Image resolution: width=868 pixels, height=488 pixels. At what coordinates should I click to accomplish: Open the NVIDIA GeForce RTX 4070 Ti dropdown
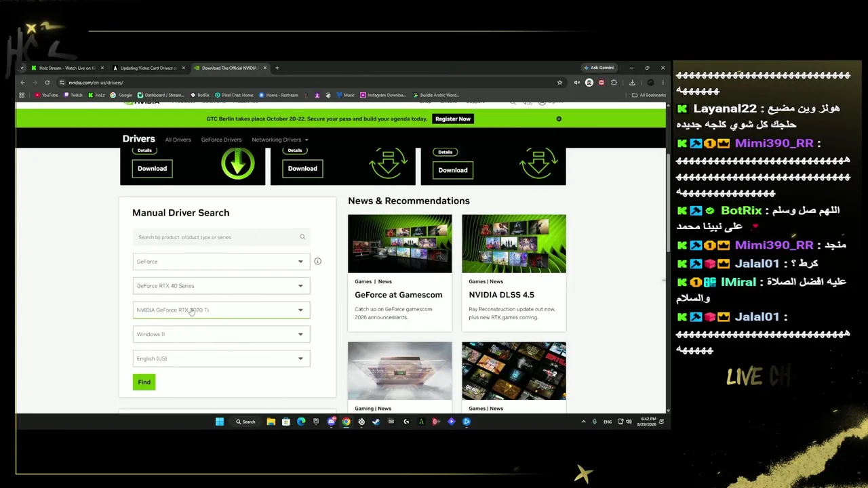(221, 310)
